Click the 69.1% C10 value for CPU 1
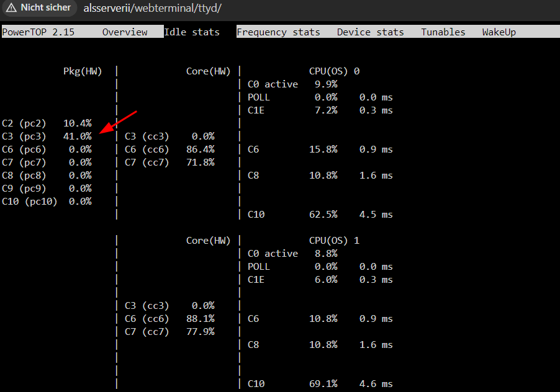The height and width of the screenshot is (392, 560). point(323,384)
